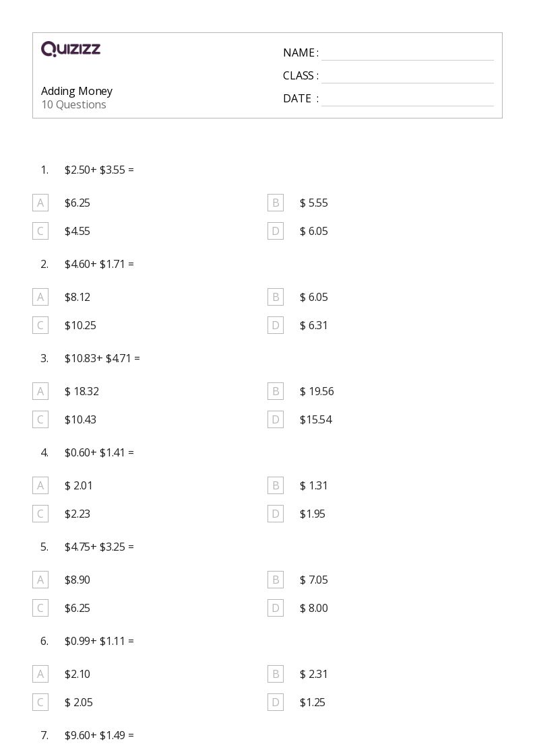Click question 3 text $10.83+ $4.71
This screenshot has height=756, width=535.
[x=102, y=358]
